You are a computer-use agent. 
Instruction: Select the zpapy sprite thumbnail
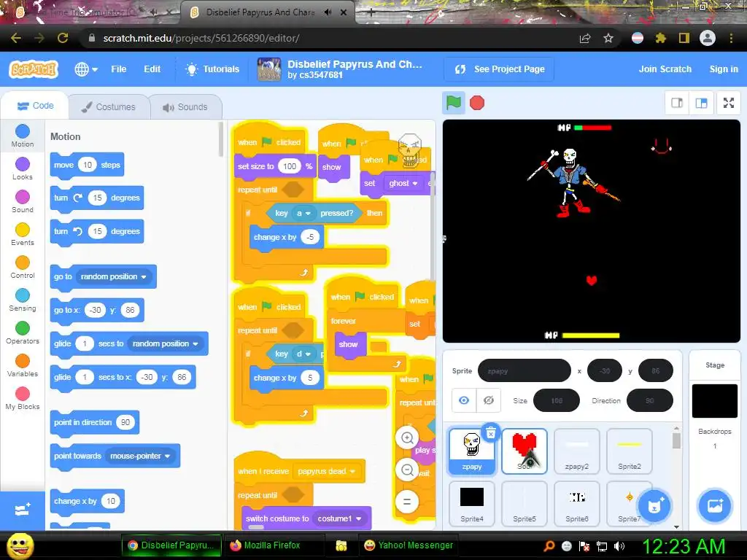pyautogui.click(x=472, y=451)
